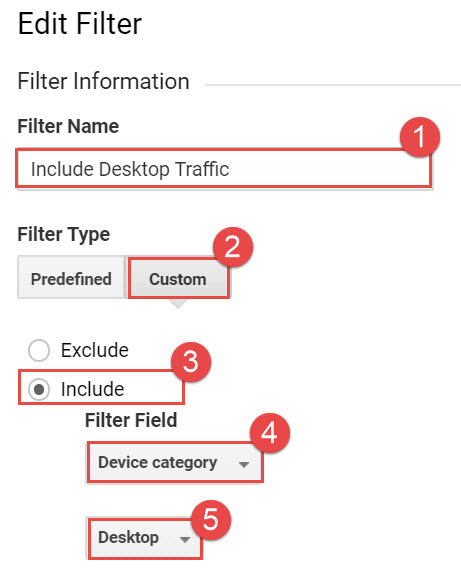Open the Desktop device dropdown
The image size is (461, 576).
(145, 538)
